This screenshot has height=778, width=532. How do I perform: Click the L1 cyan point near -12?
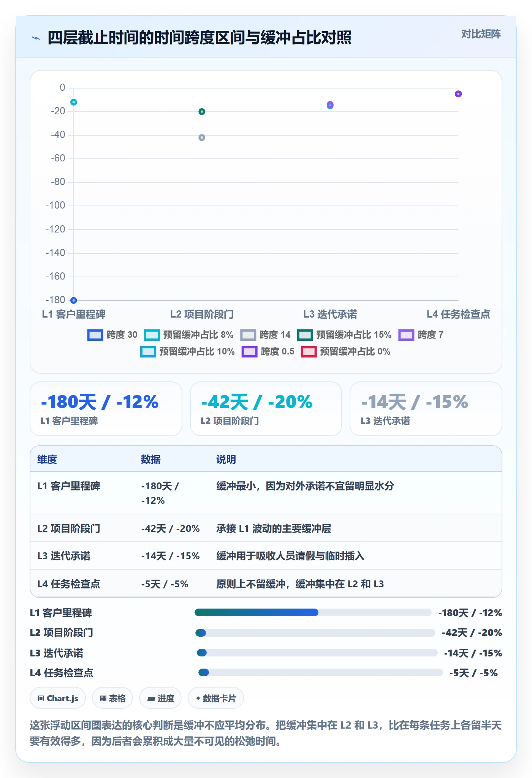coord(74,102)
